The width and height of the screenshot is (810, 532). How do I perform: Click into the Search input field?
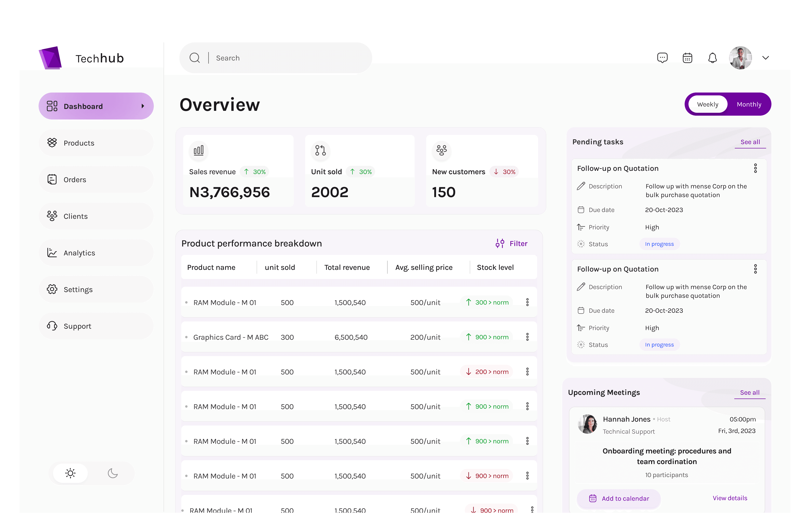[289, 58]
